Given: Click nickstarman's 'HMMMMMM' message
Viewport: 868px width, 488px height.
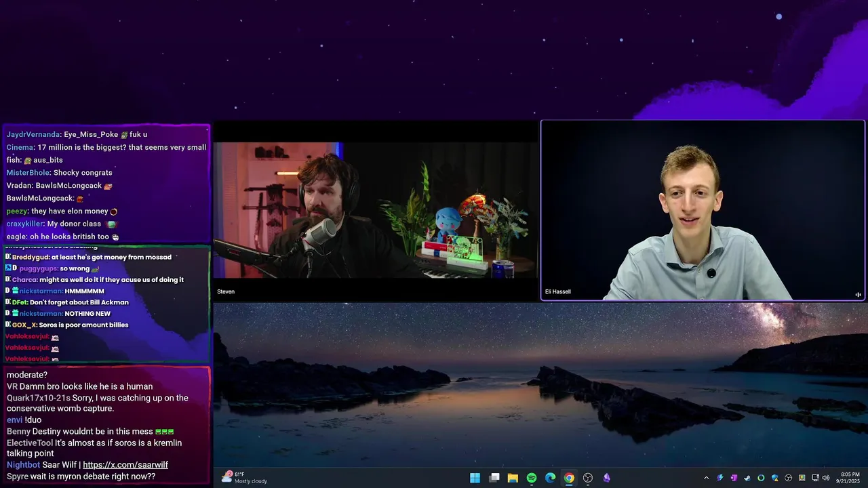Looking at the screenshot, I should click(55, 291).
